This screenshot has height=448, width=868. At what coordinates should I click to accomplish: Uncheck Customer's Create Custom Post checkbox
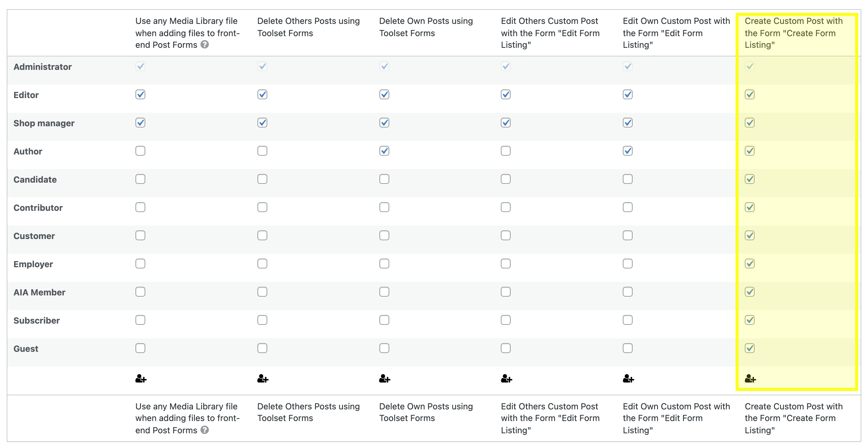750,235
